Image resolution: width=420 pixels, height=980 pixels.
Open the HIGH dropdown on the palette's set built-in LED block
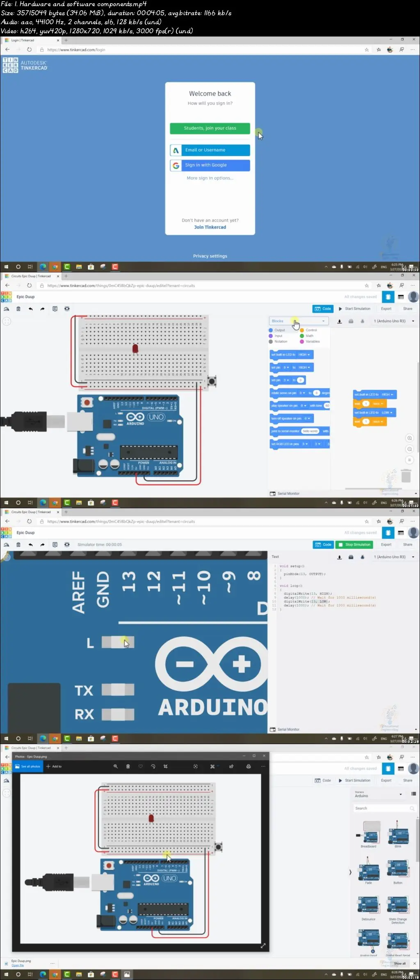tap(304, 354)
